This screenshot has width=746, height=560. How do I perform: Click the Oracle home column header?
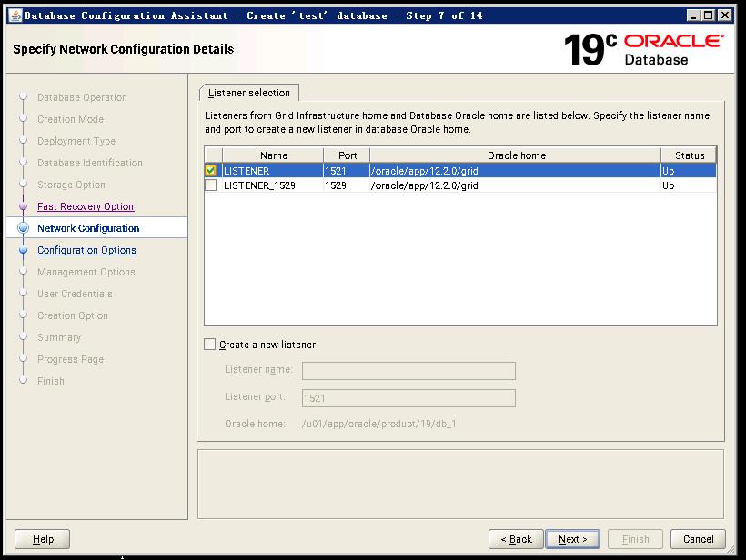(x=516, y=155)
